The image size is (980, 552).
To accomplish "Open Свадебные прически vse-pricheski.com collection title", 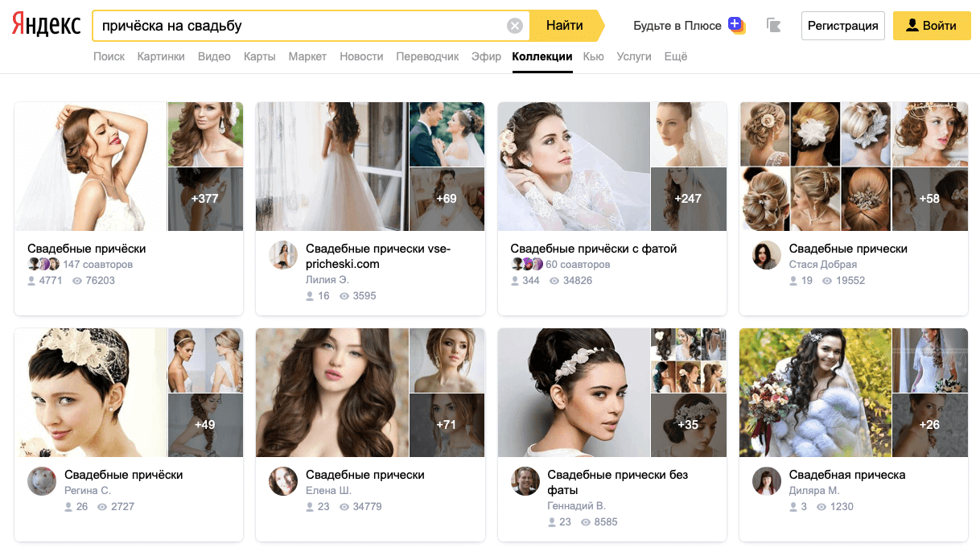I will click(x=378, y=256).
